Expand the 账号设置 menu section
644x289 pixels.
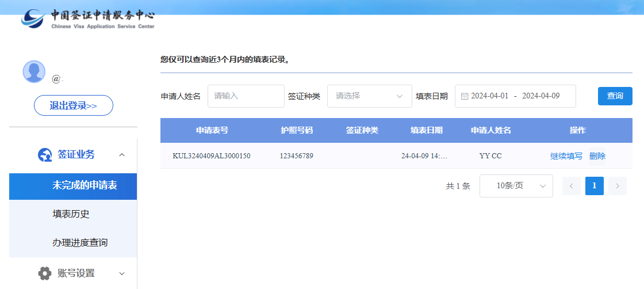[x=121, y=273]
